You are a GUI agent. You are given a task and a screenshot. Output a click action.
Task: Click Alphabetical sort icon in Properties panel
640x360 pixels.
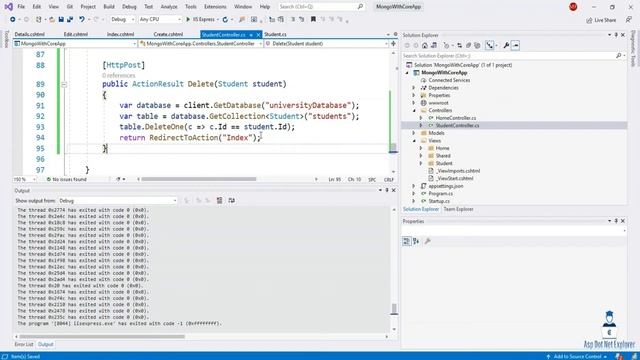(416, 241)
